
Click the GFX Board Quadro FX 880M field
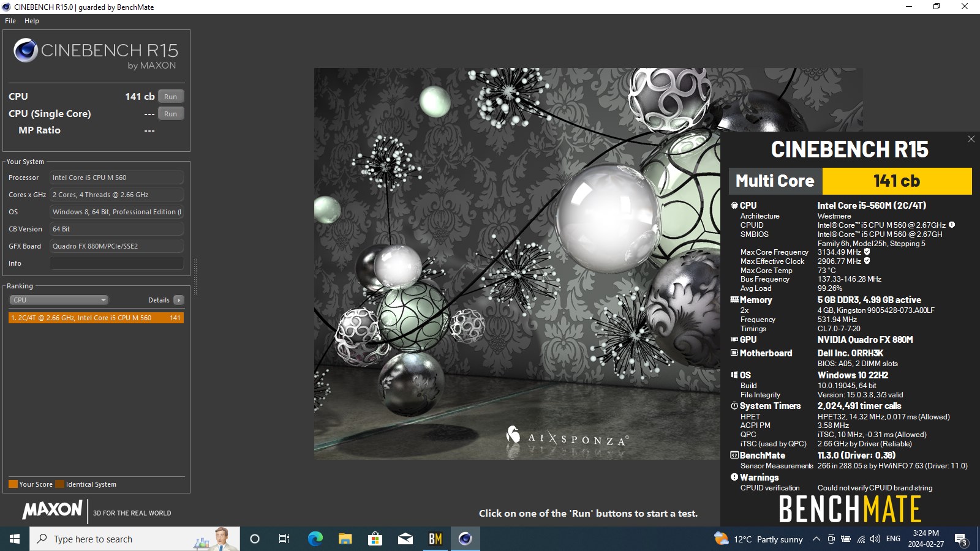pyautogui.click(x=116, y=246)
